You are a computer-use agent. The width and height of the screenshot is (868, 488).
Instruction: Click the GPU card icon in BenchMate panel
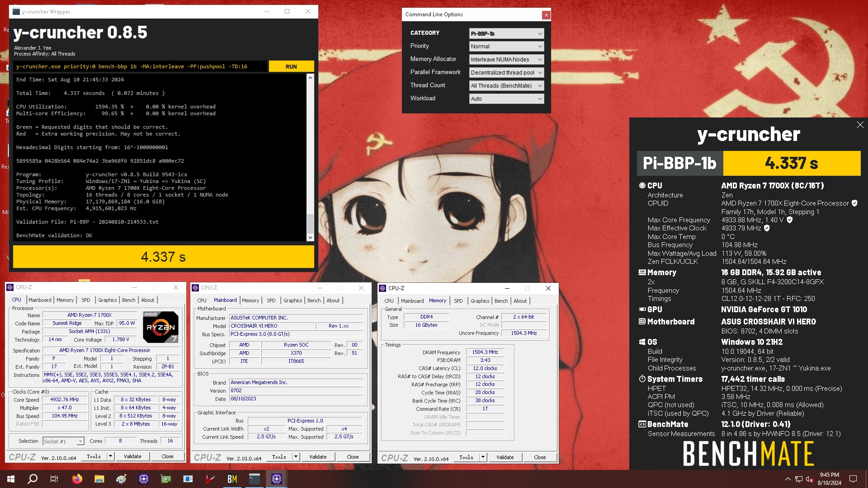point(642,310)
